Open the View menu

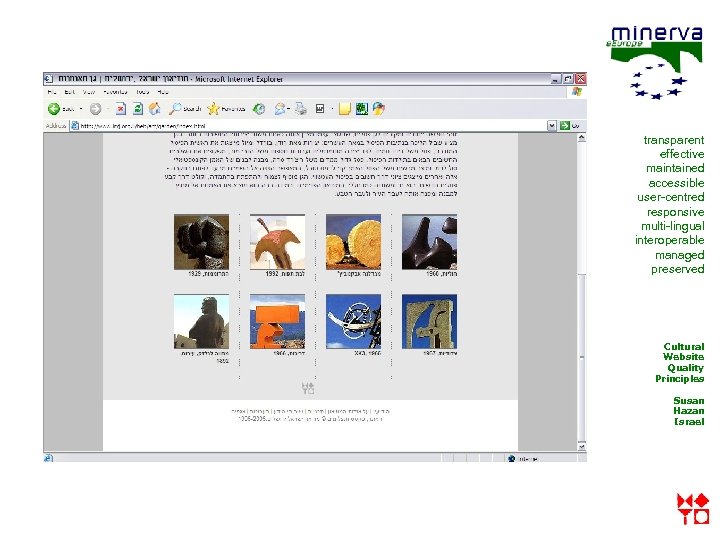(x=89, y=92)
